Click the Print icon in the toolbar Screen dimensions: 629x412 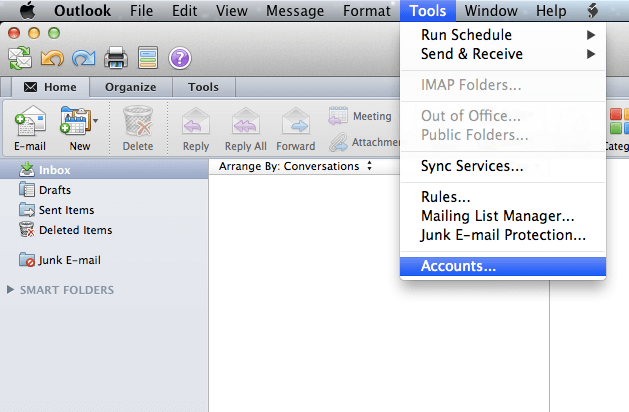116,58
